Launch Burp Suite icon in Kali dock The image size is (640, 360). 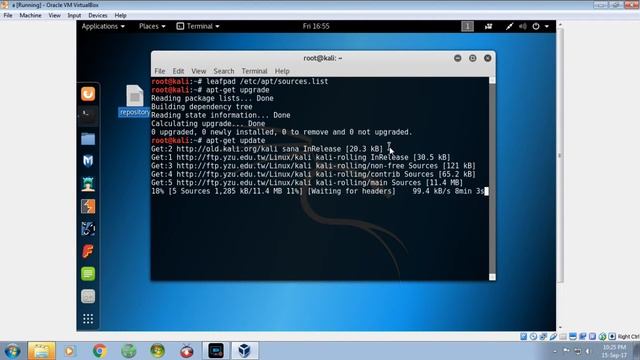(x=88, y=207)
